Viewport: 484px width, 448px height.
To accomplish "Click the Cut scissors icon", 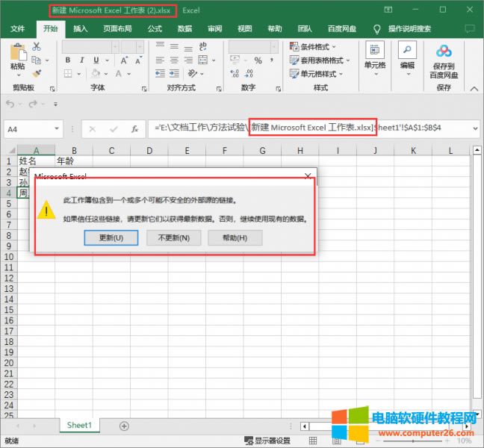I will [37, 46].
